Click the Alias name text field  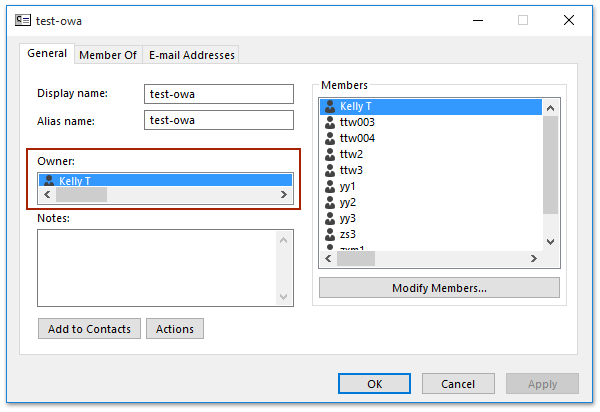219,120
